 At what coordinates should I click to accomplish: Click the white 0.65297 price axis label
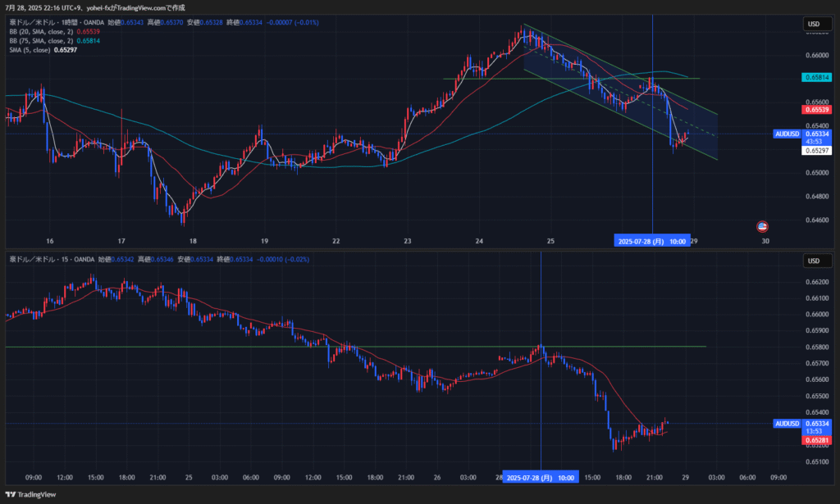point(818,151)
